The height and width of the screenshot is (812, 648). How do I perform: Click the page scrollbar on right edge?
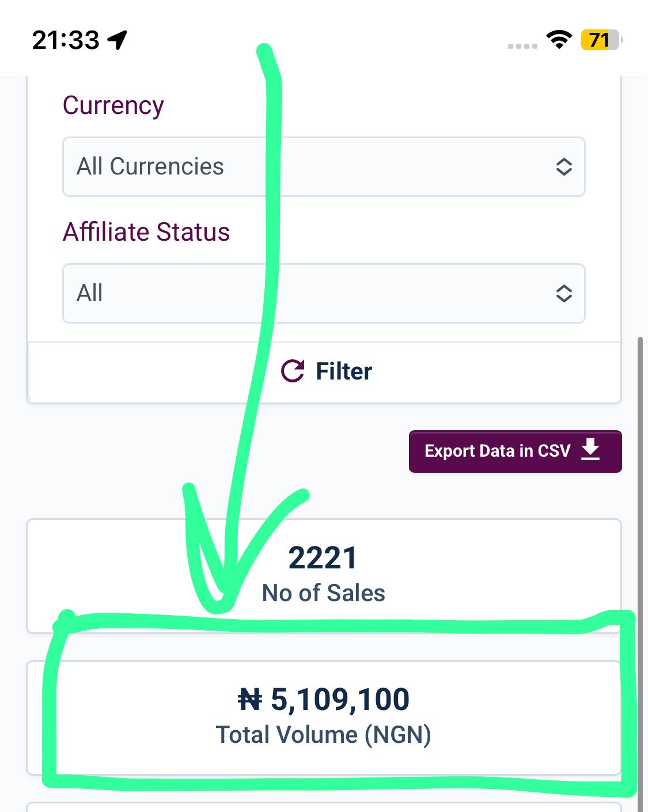click(x=640, y=518)
